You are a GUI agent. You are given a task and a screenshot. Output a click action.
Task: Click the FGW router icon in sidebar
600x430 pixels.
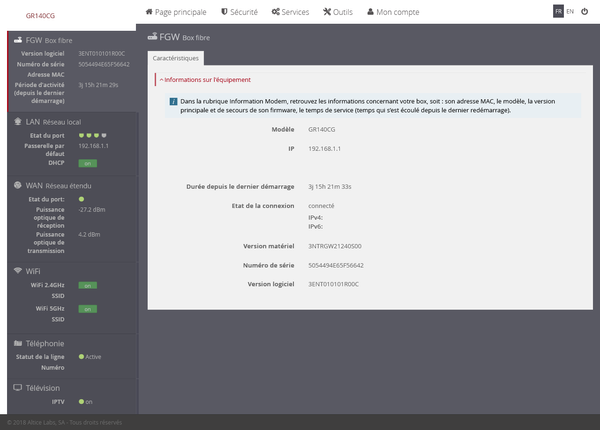17,40
